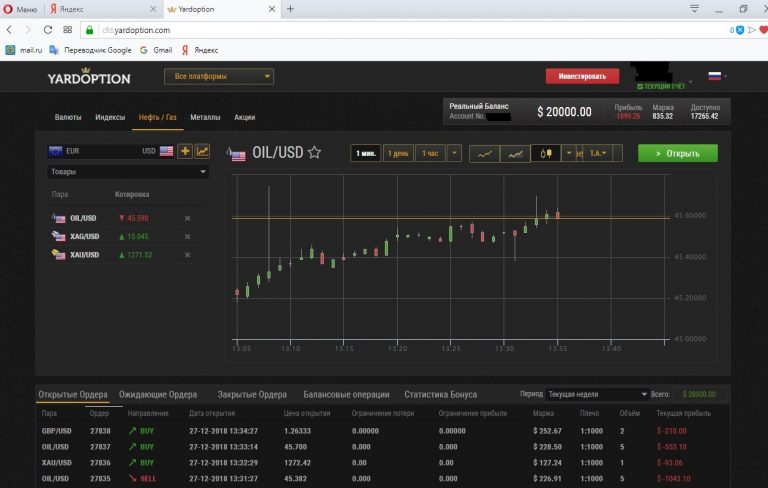
Task: Open the T.A. technical analysis dropdown
Action: point(597,153)
